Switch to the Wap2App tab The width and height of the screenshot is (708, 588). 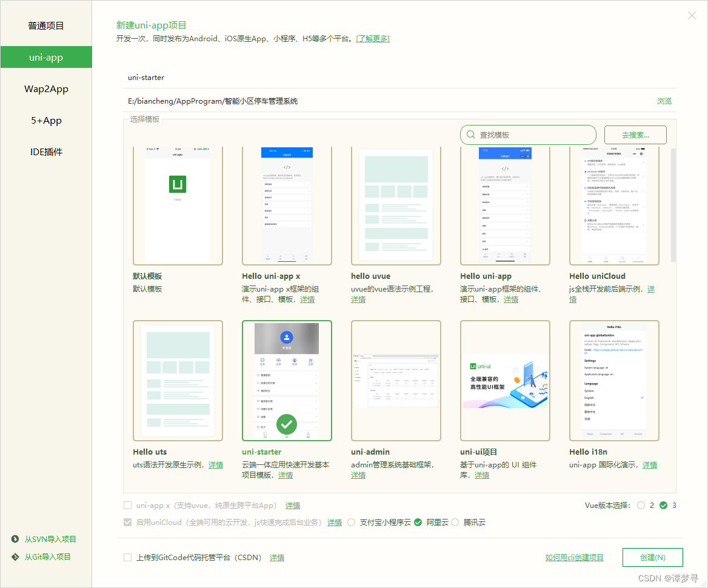tap(45, 89)
